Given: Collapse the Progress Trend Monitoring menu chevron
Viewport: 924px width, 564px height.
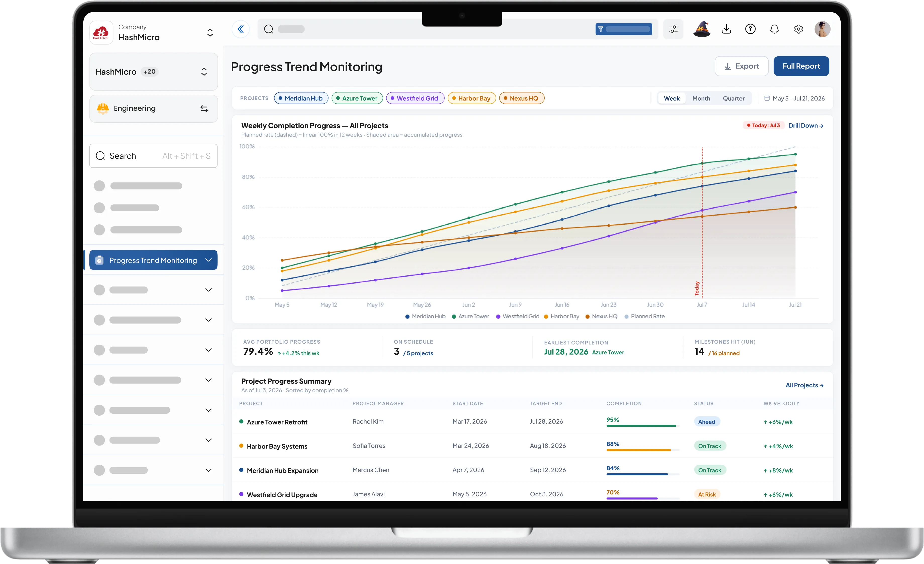Looking at the screenshot, I should point(208,260).
